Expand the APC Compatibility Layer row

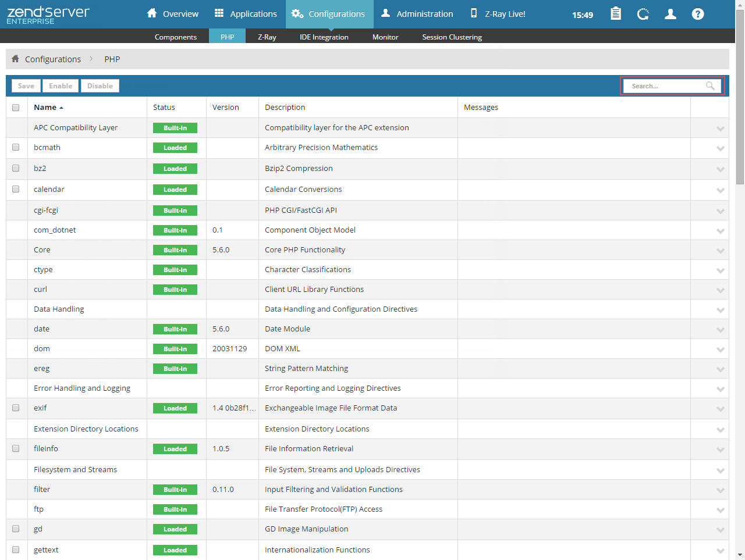click(x=720, y=129)
